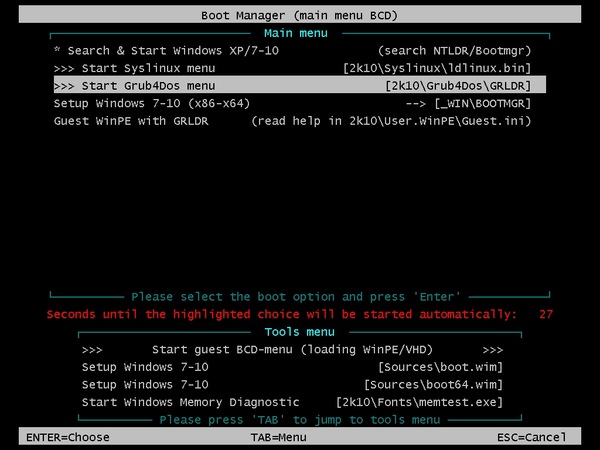Viewport: 600px width, 450px height.
Task: Click the red Seconds until highlighted choice message
Action: click(282, 315)
